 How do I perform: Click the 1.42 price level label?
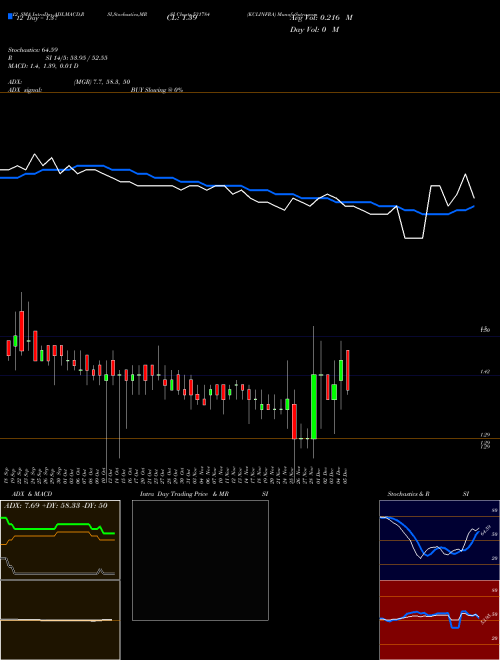[x=485, y=372]
